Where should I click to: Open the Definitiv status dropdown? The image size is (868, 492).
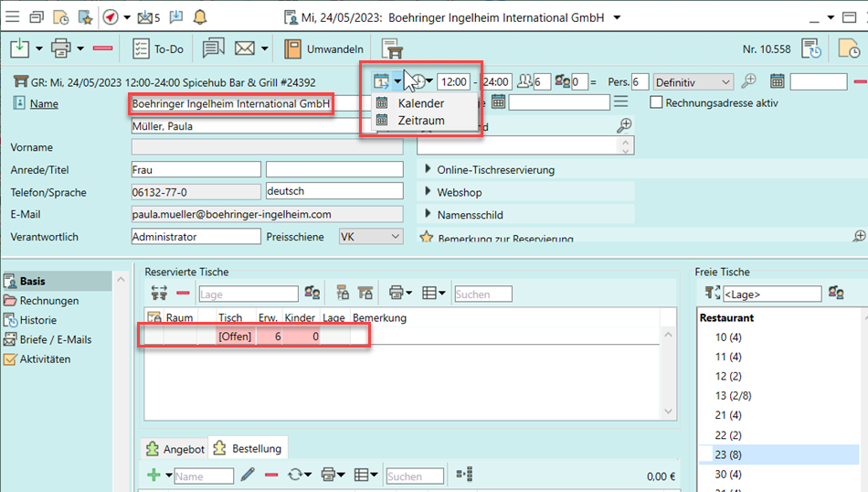click(x=693, y=82)
